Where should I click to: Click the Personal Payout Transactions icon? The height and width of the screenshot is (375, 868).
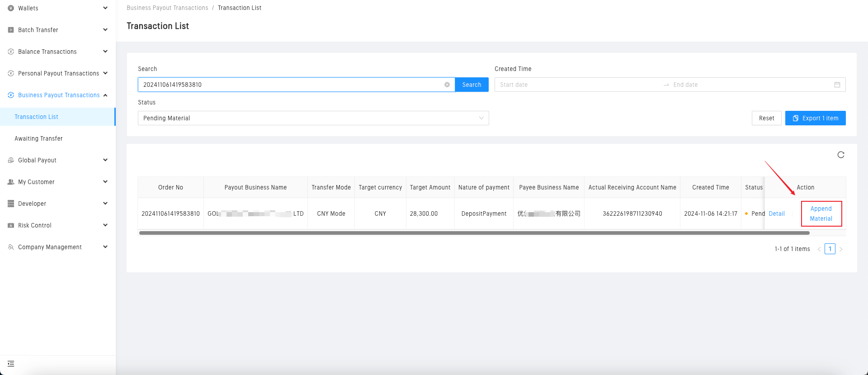click(x=11, y=73)
